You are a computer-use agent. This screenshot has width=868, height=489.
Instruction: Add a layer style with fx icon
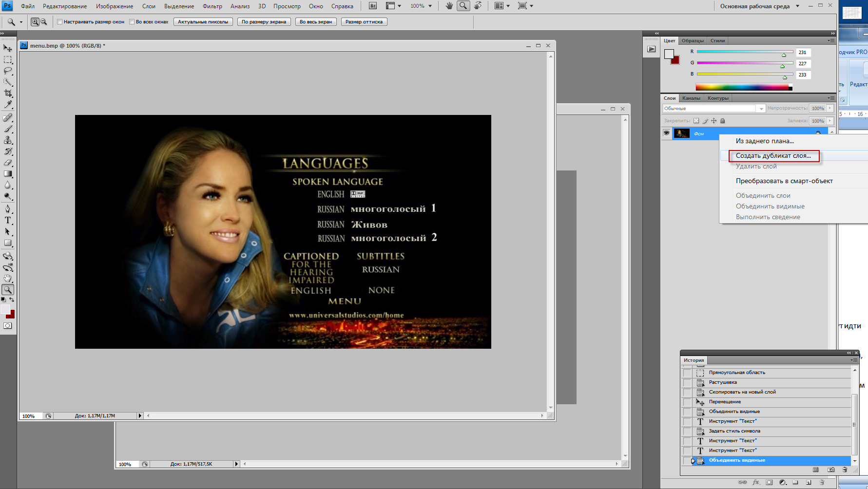(x=756, y=482)
